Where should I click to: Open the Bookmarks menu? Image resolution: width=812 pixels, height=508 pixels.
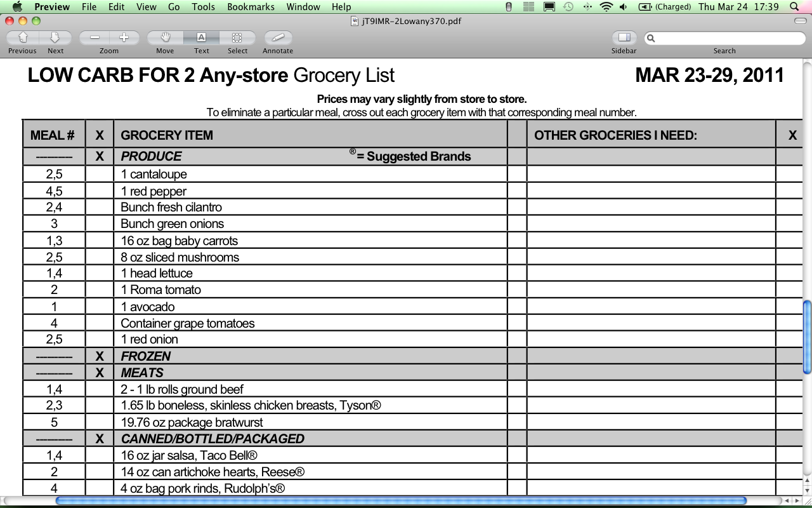coord(250,7)
